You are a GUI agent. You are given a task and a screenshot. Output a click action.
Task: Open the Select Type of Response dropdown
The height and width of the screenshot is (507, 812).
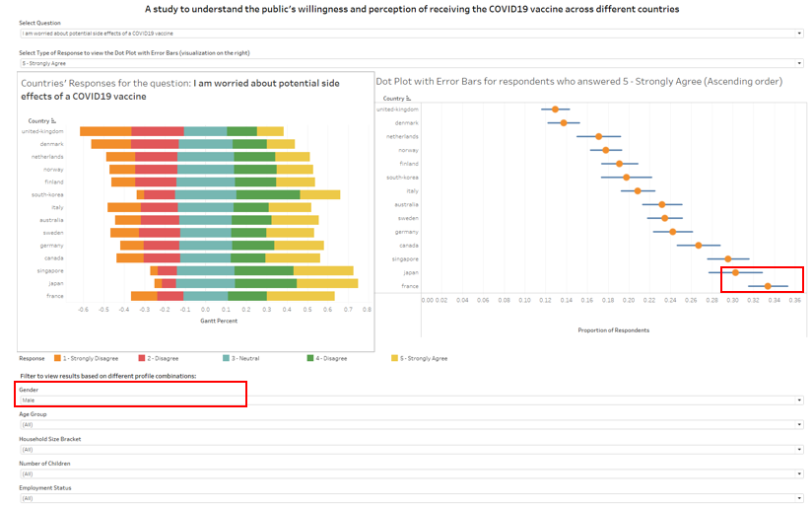pos(411,63)
